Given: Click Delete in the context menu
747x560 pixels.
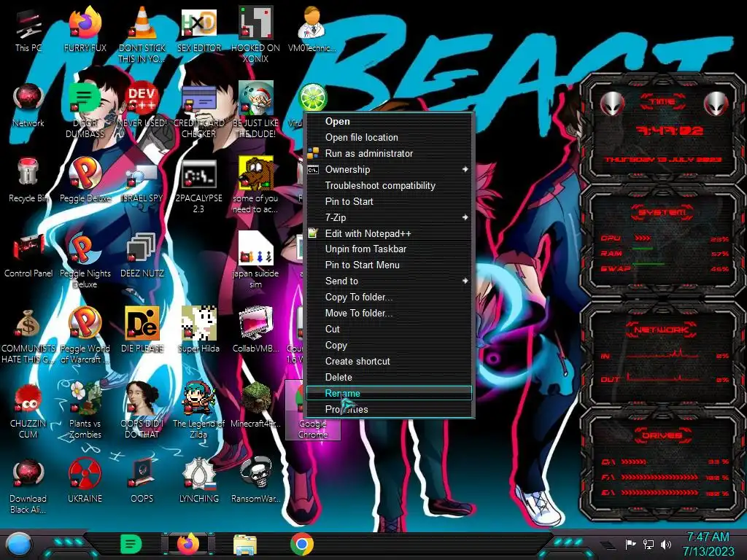Looking at the screenshot, I should click(390, 377).
